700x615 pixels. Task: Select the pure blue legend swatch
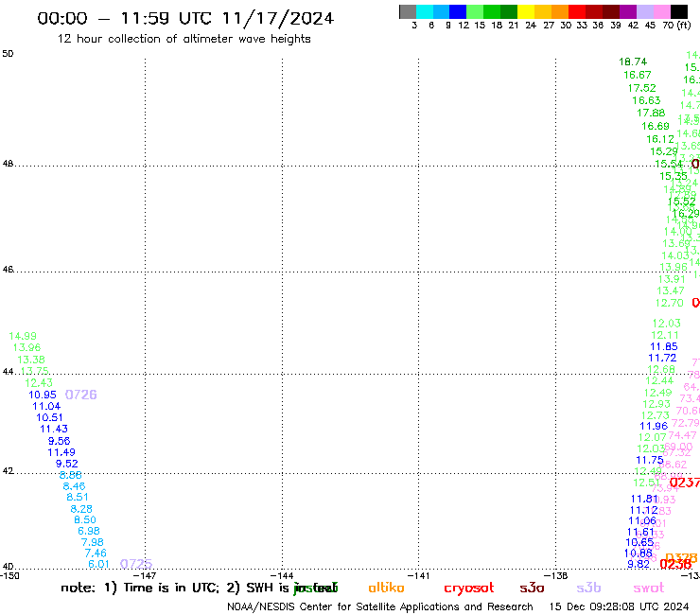tap(458, 11)
